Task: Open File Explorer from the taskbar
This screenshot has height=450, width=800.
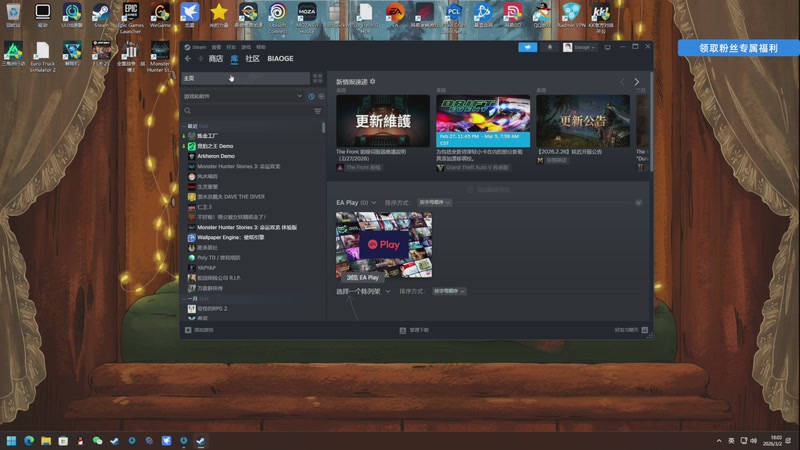Action: [x=46, y=440]
